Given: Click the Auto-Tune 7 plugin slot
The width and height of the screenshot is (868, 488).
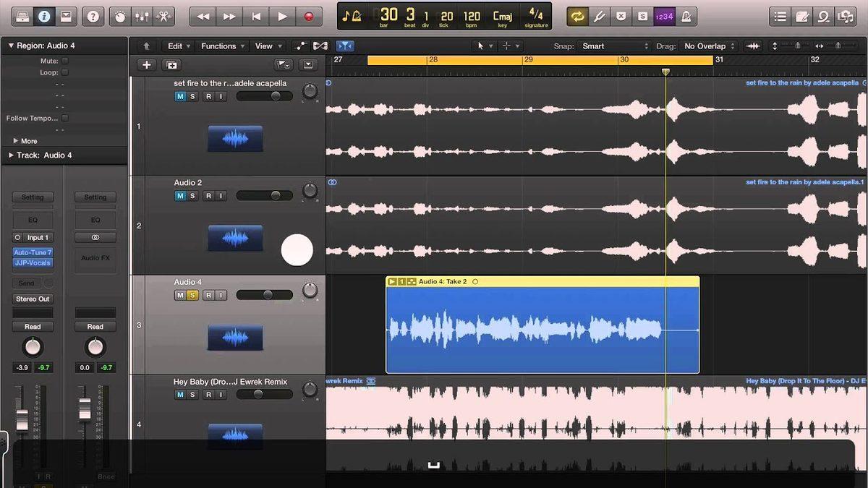Looking at the screenshot, I should pyautogui.click(x=33, y=252).
